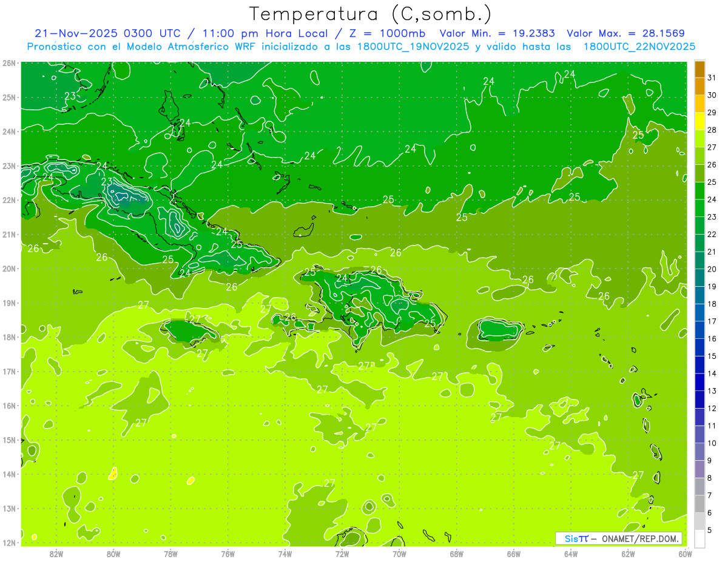
Task: Click latitude axis label "23N"
Action: 9,166
